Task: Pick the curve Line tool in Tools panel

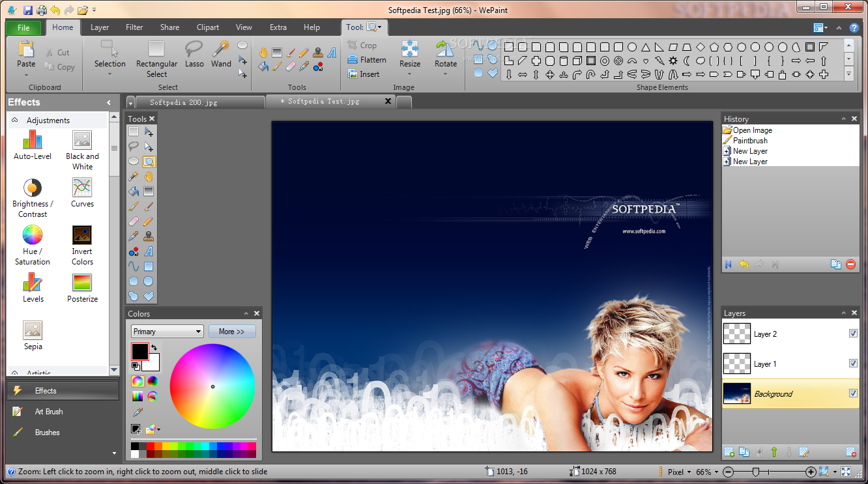Action: (134, 266)
